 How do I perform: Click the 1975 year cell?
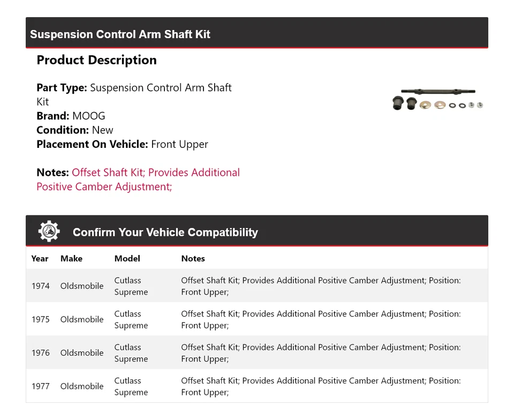coord(40,319)
